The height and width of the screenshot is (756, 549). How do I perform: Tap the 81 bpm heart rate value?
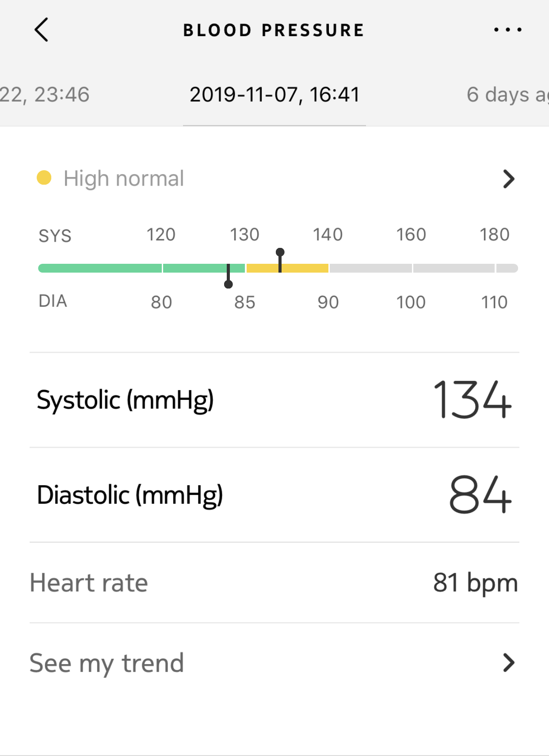475,583
